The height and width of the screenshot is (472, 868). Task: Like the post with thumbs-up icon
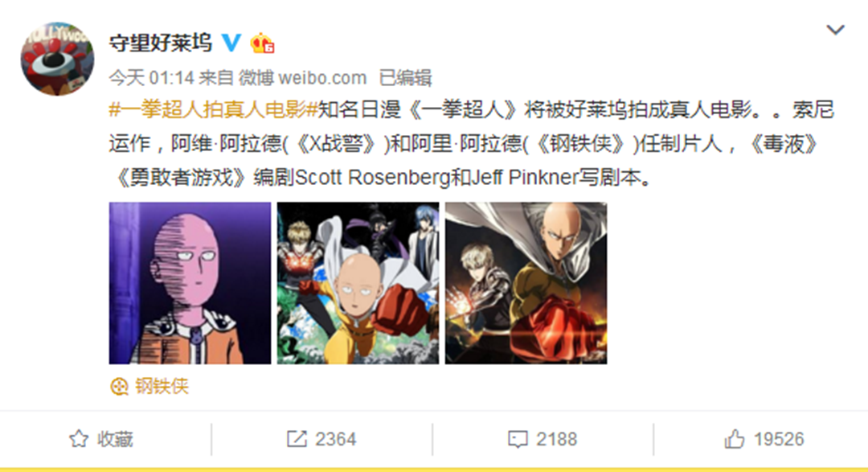[x=735, y=439]
